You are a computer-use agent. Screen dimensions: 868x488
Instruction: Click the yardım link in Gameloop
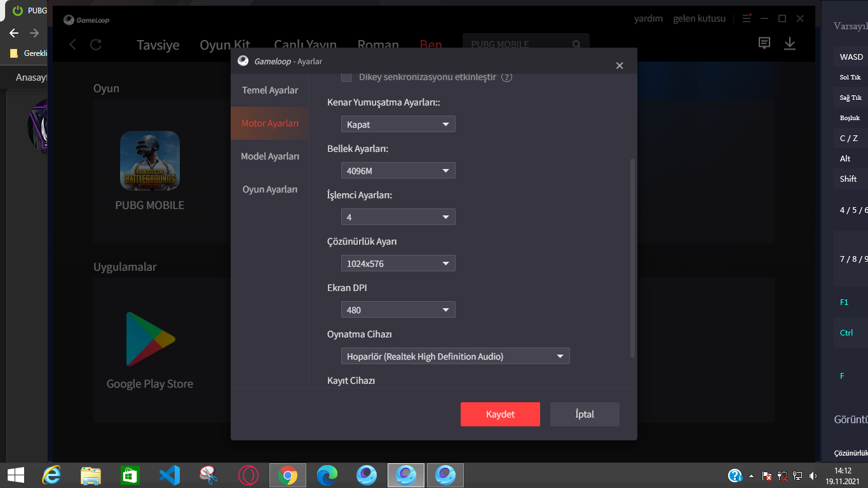pos(648,18)
